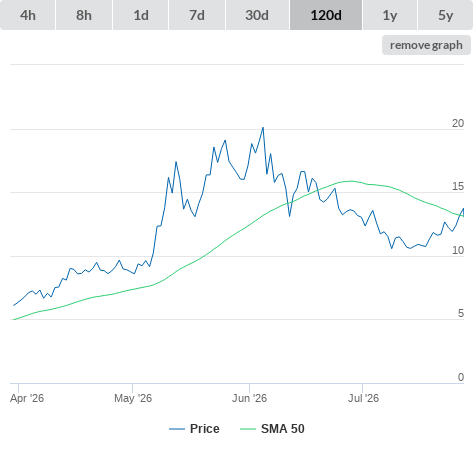The height and width of the screenshot is (455, 474).
Task: Switch chart to 1y range
Action: 390,15
